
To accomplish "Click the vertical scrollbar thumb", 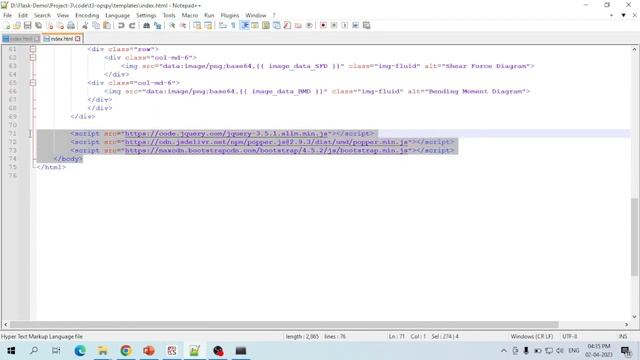I will (634, 237).
